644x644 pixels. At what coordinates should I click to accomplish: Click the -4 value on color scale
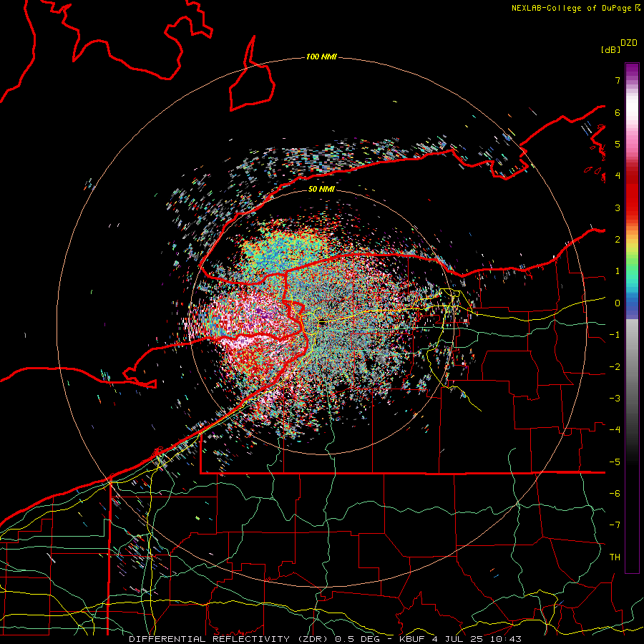click(615, 430)
